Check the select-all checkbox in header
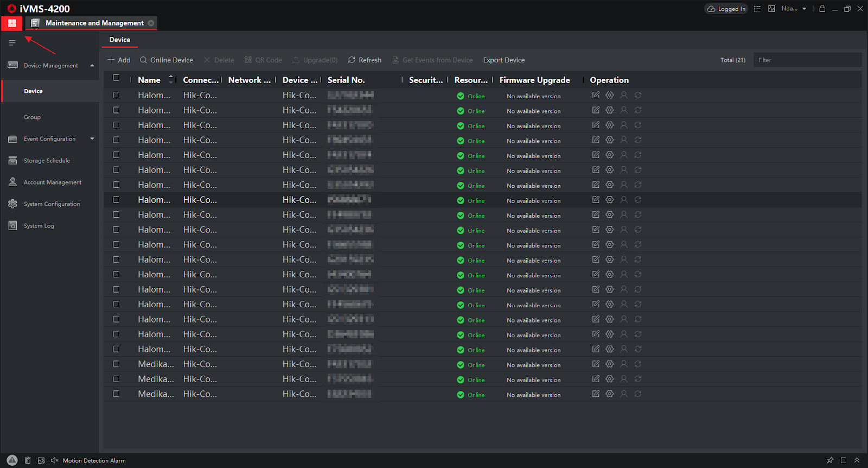 [116, 78]
